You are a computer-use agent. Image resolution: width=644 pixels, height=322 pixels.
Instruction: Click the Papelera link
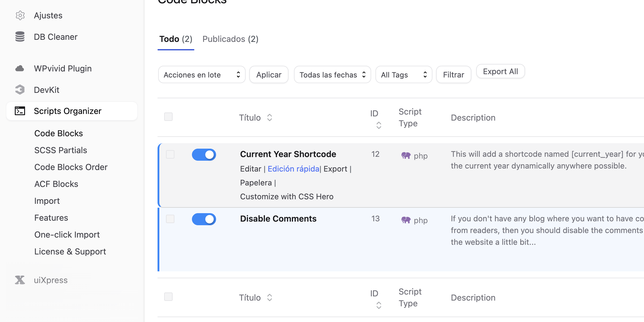click(x=256, y=183)
